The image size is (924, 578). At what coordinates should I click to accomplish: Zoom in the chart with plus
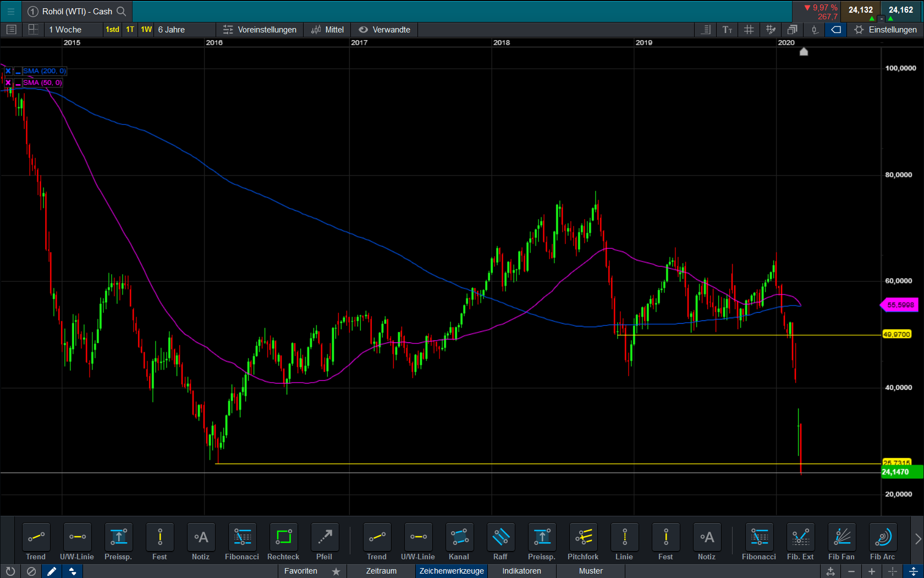[x=872, y=571]
